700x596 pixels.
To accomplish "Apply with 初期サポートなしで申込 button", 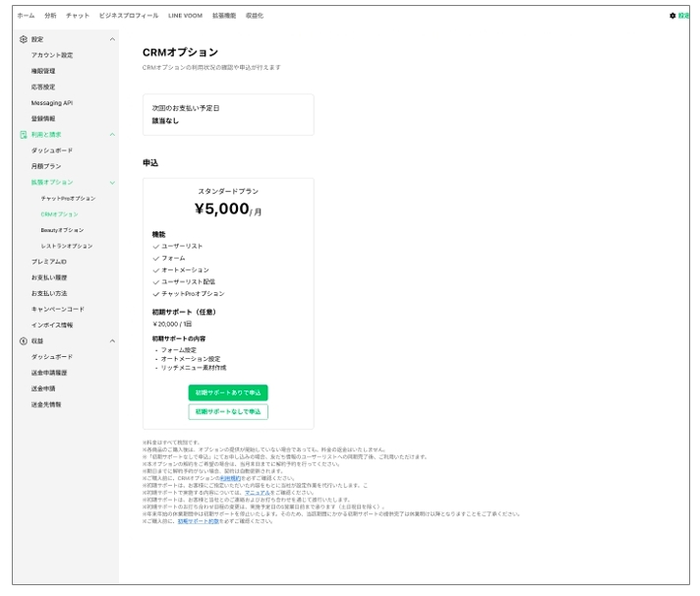I will pyautogui.click(x=228, y=412).
